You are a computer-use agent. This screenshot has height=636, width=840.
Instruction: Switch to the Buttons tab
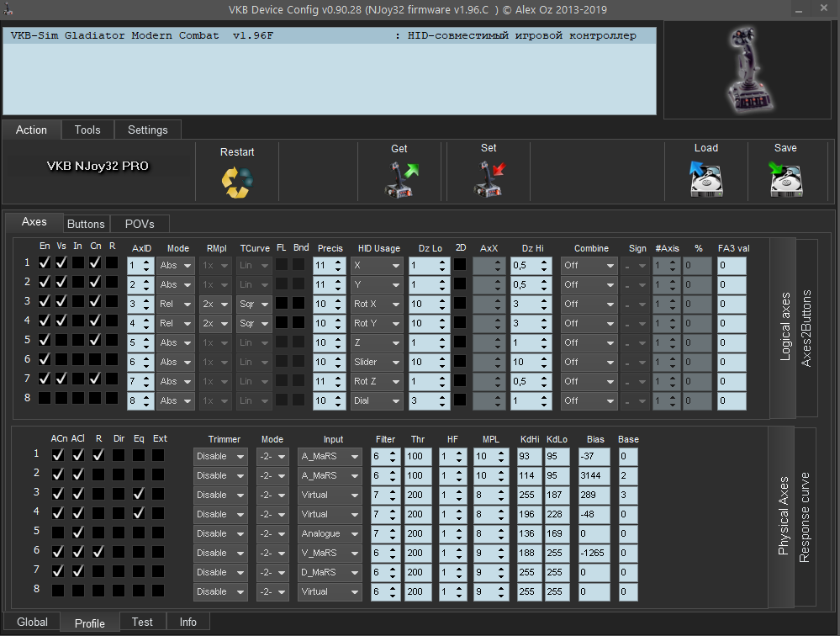click(x=86, y=224)
